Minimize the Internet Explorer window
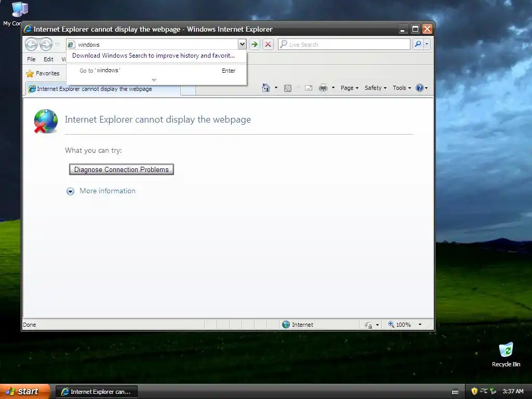This screenshot has width=532, height=399. click(403, 29)
